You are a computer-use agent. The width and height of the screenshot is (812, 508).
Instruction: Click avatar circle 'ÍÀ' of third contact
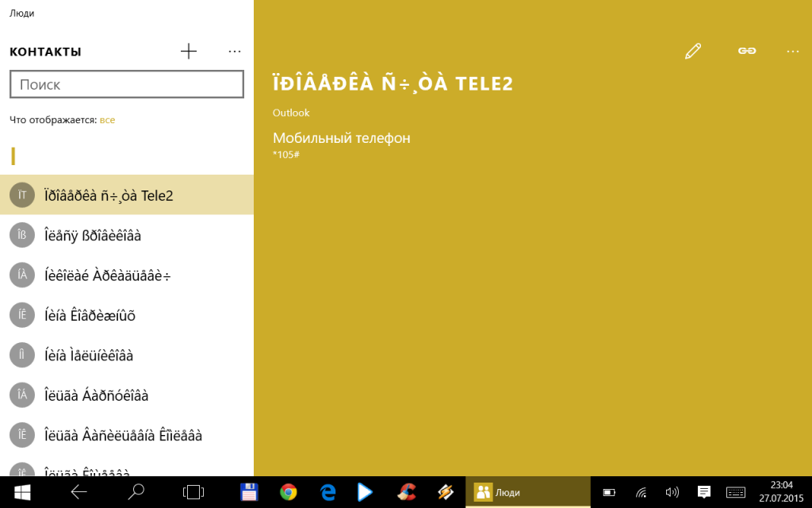pyautogui.click(x=22, y=275)
